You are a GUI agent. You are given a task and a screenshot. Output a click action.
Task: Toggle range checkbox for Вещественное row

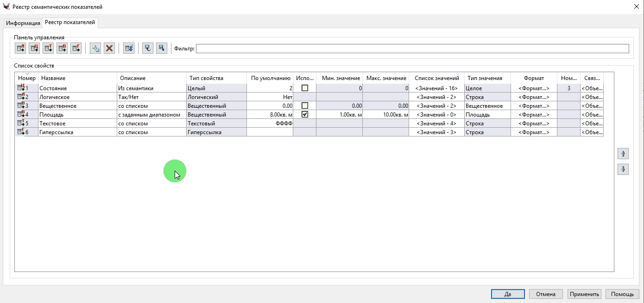click(305, 105)
